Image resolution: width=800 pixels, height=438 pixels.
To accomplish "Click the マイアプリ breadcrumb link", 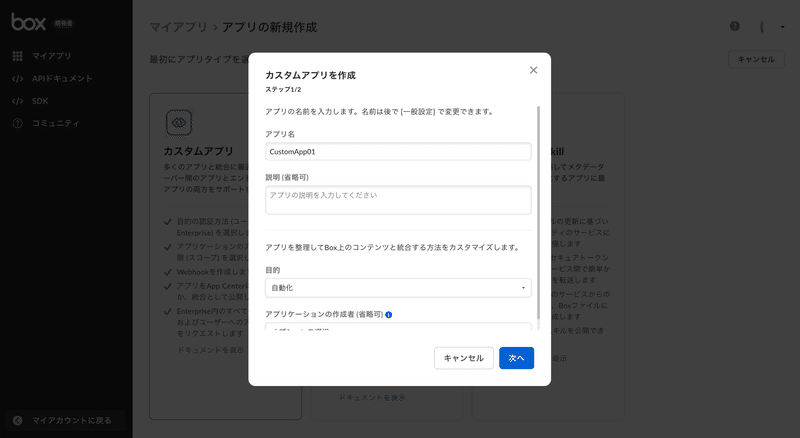I will click(179, 27).
